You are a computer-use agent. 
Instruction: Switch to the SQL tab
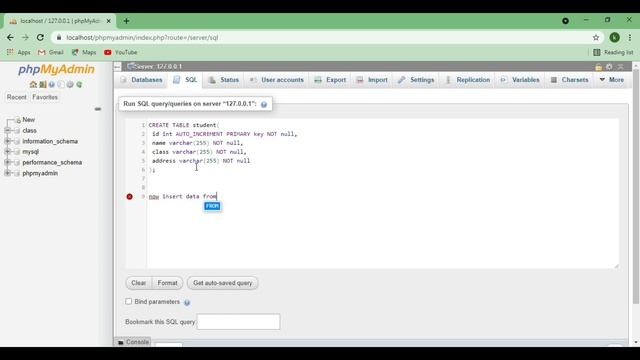click(x=185, y=80)
